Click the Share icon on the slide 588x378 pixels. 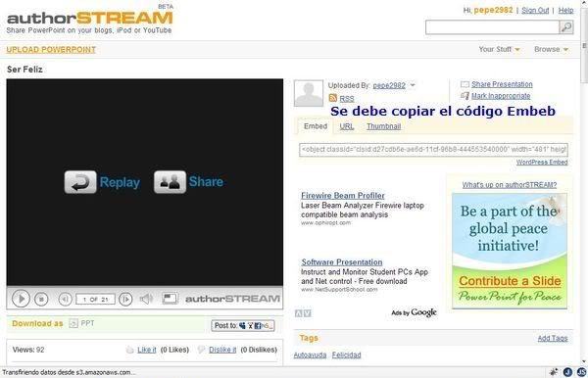pyautogui.click(x=170, y=182)
